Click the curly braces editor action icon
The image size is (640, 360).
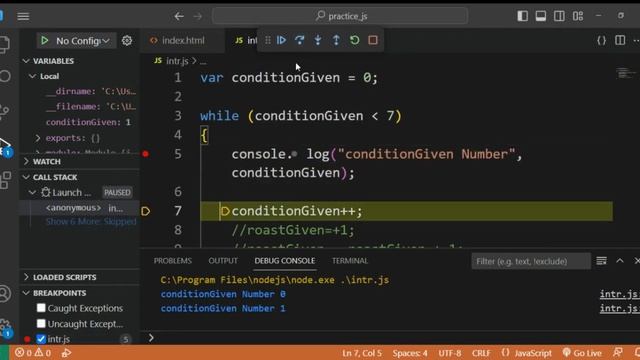point(601,40)
